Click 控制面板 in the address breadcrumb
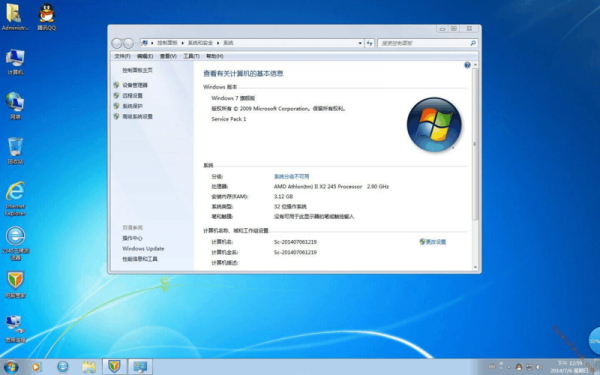Screen dimensions: 600x375 pos(167,43)
